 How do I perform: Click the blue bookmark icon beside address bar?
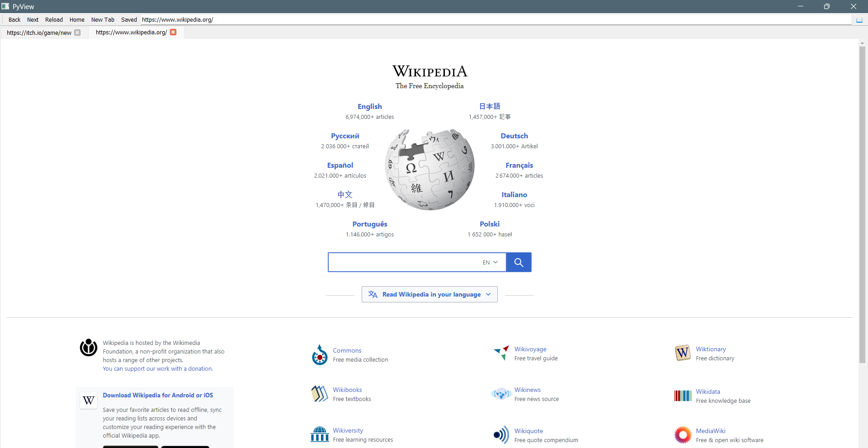(859, 20)
